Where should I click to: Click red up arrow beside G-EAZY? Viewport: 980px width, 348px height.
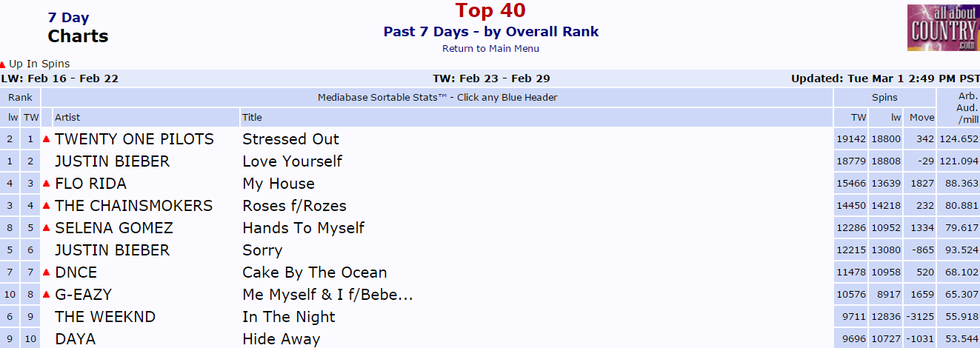pos(47,295)
